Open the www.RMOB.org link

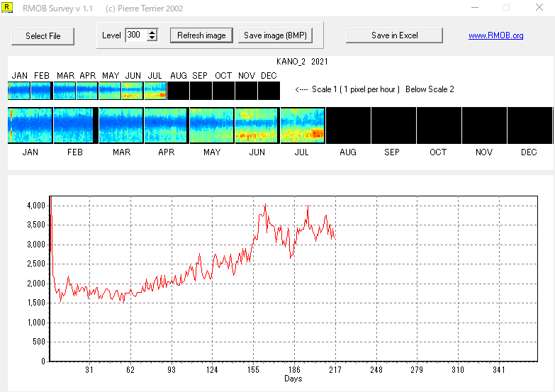[495, 35]
